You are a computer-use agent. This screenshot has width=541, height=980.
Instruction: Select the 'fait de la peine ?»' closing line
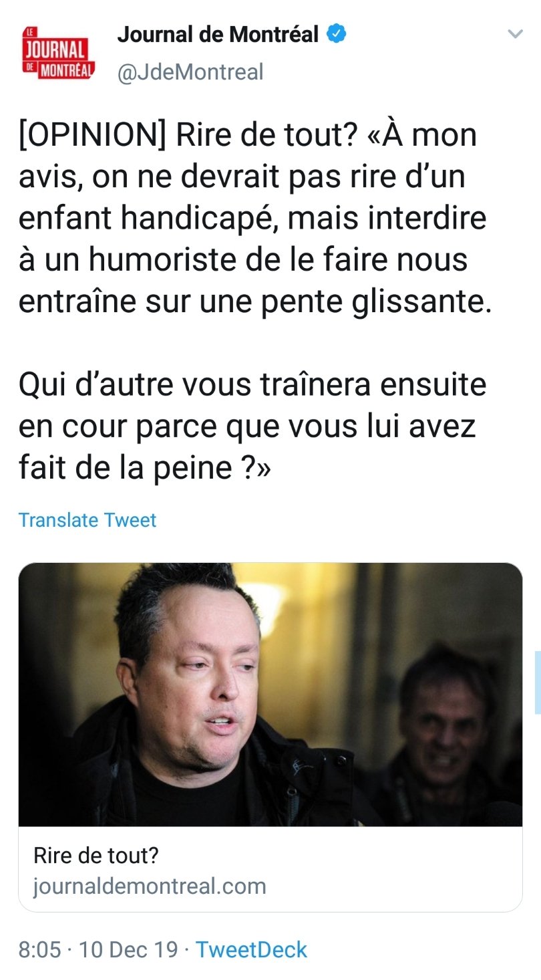click(145, 467)
